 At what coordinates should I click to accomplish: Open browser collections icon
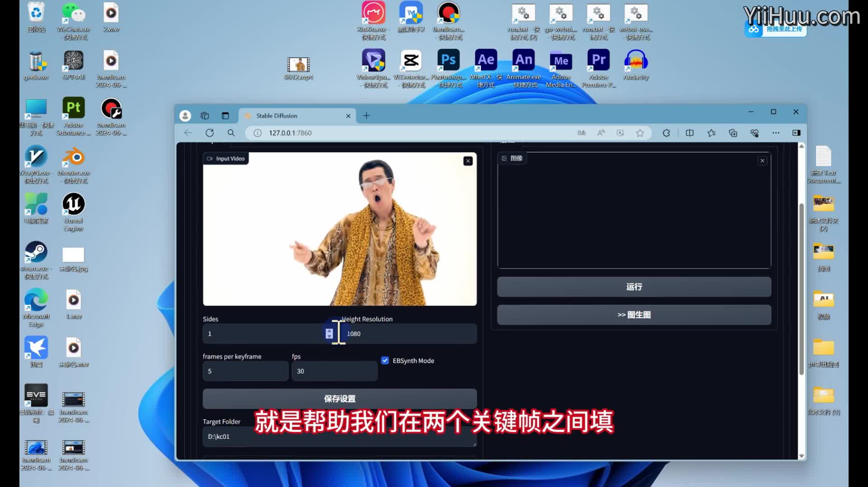click(733, 133)
